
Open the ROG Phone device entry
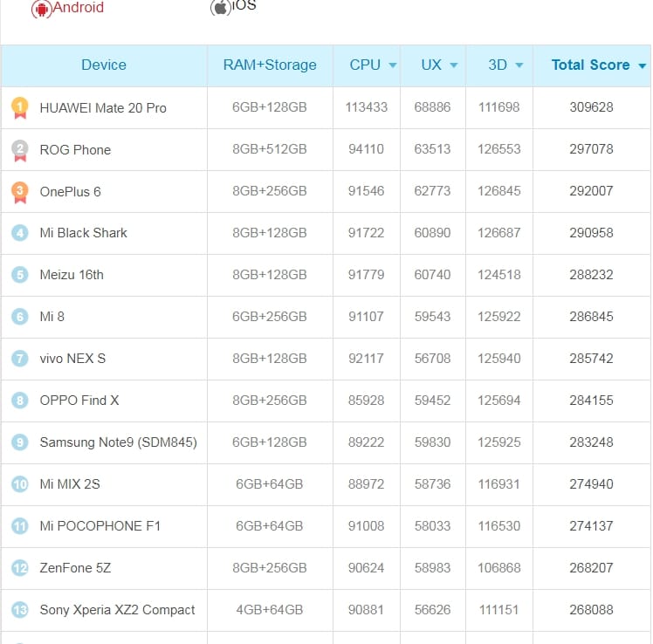pyautogui.click(x=75, y=150)
